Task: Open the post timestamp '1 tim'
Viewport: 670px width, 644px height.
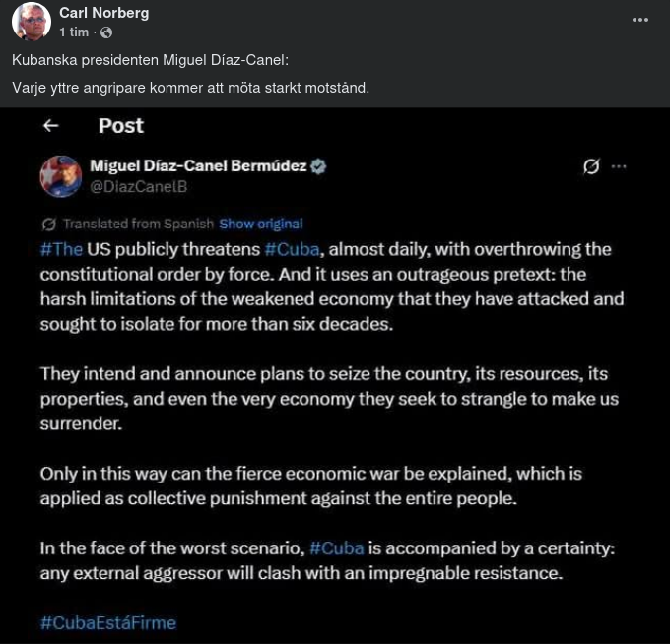Action: [x=75, y=32]
